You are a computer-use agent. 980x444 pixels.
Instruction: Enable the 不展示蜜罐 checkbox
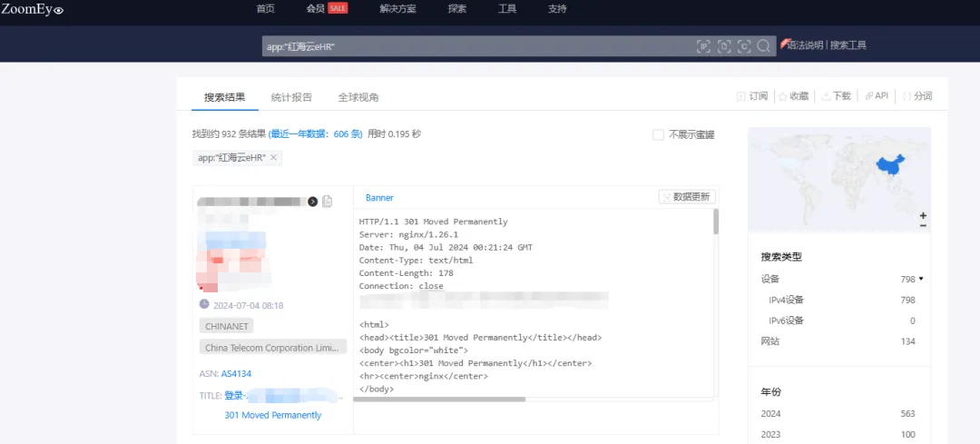[x=658, y=134]
